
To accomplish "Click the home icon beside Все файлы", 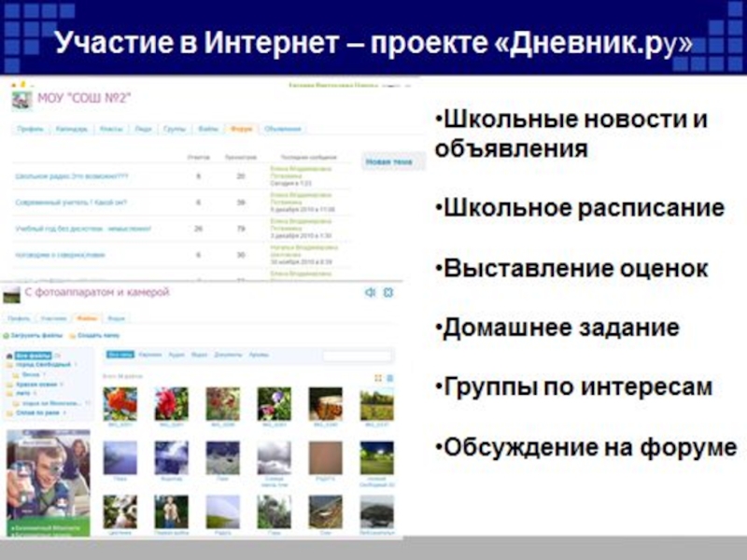I will [9, 356].
